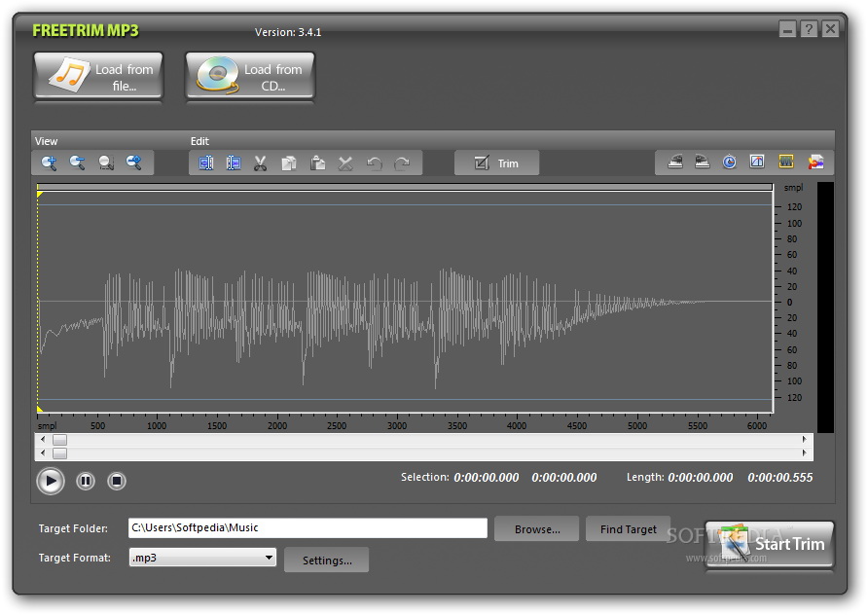Click Browse to choose target folder
Viewport: 868px width, 615px height.
click(x=536, y=529)
